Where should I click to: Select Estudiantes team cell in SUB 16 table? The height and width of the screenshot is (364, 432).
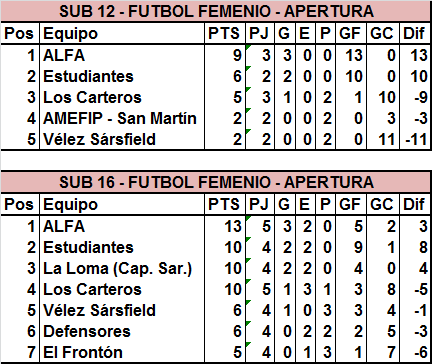122,247
